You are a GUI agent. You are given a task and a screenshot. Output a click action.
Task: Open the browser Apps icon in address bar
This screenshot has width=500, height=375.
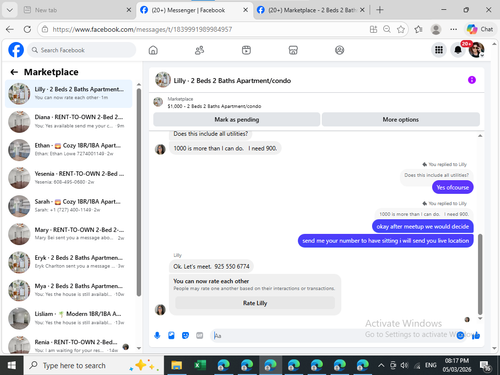pos(373,29)
